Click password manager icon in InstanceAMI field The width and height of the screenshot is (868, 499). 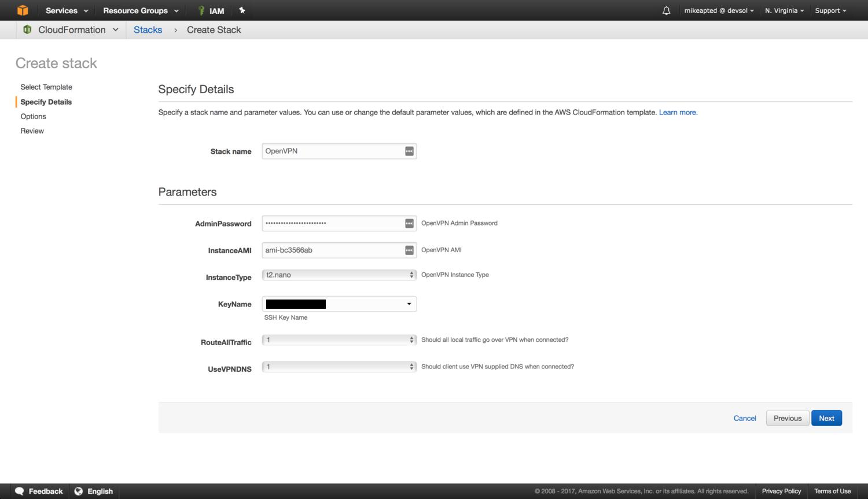coord(409,250)
